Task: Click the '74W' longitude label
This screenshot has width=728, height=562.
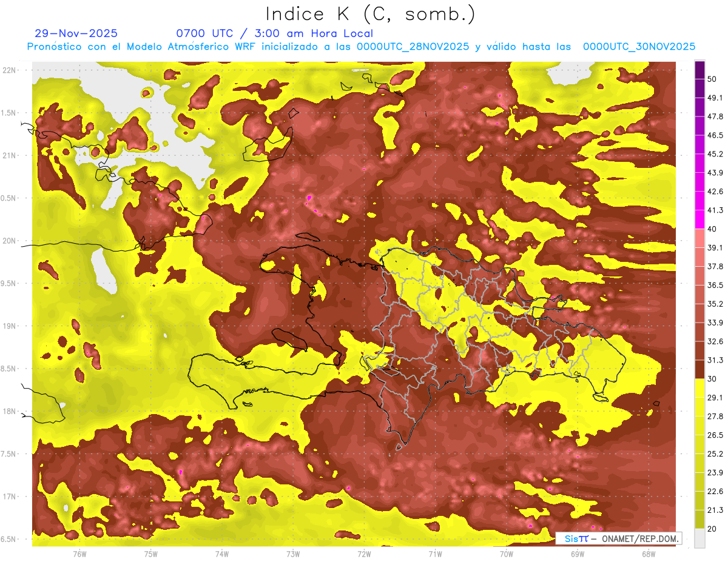Action: (x=221, y=554)
